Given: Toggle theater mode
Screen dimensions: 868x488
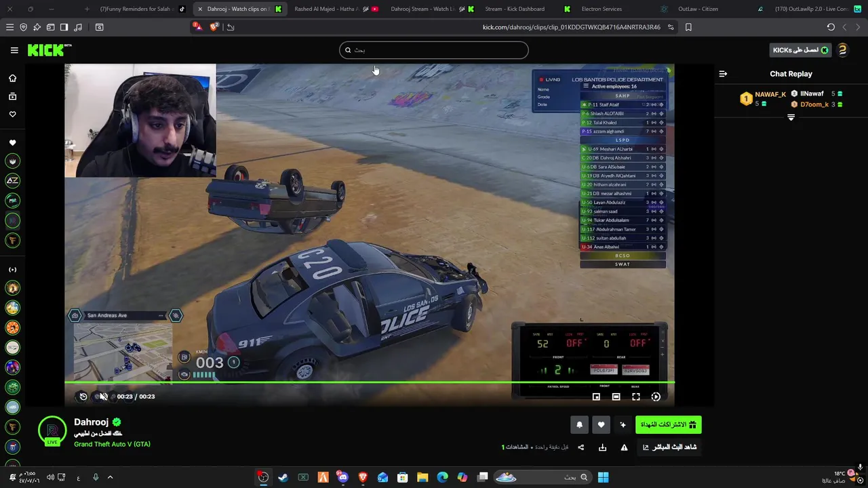Looking at the screenshot, I should pos(616,396).
